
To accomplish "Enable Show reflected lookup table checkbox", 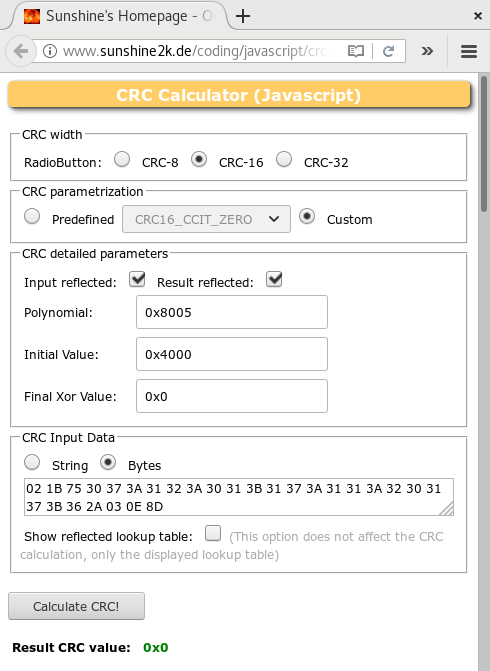I will coord(213,533).
